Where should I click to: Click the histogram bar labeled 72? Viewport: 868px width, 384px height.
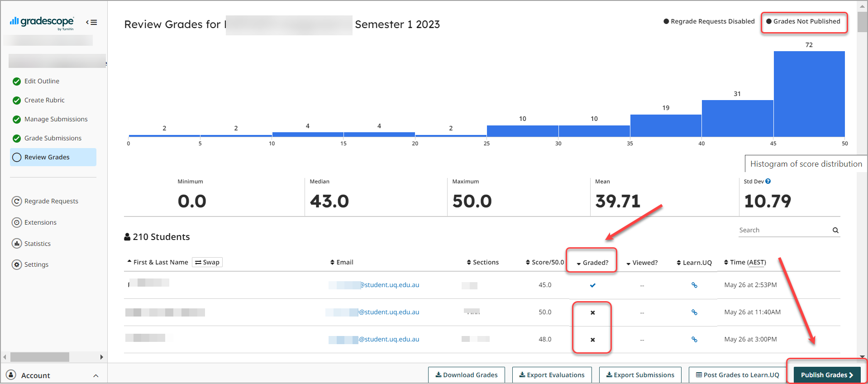(x=809, y=94)
